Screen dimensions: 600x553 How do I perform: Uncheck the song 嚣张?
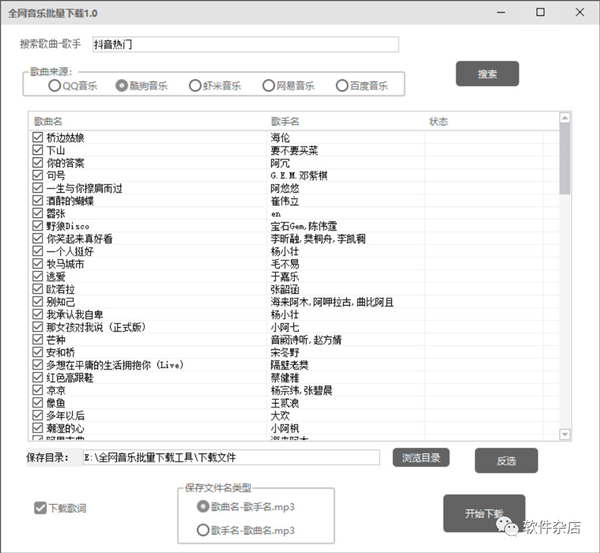(x=38, y=213)
